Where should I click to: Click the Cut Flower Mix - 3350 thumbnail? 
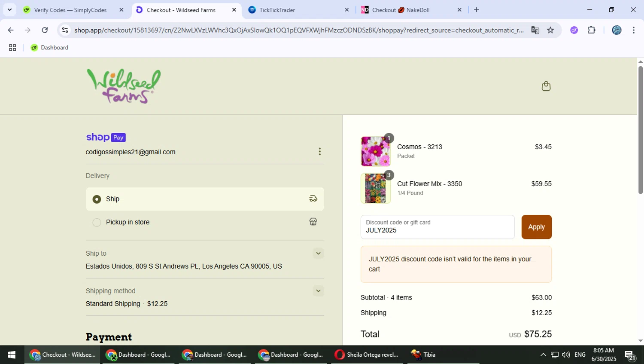coord(375,188)
